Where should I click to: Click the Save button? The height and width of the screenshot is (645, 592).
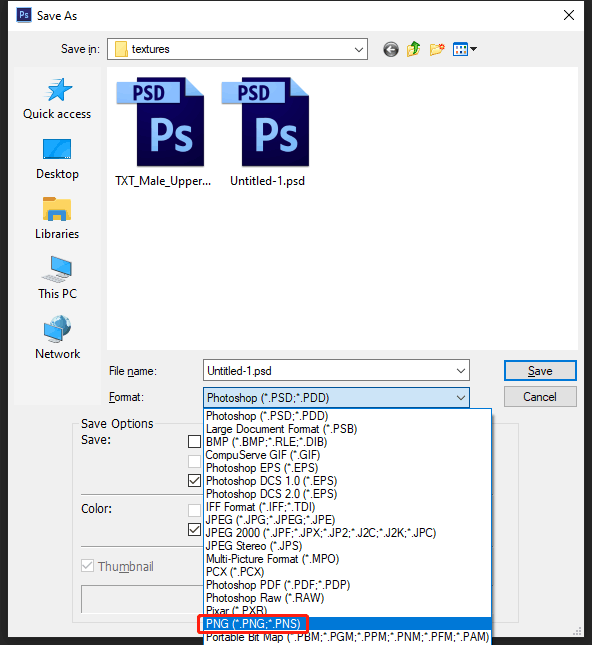pyautogui.click(x=540, y=371)
